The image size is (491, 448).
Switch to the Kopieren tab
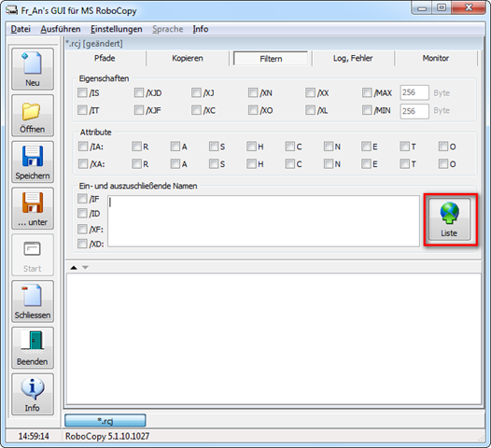tap(188, 58)
